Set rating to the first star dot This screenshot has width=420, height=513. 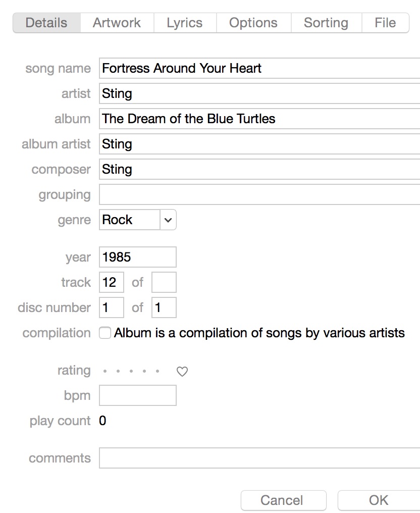(105, 371)
